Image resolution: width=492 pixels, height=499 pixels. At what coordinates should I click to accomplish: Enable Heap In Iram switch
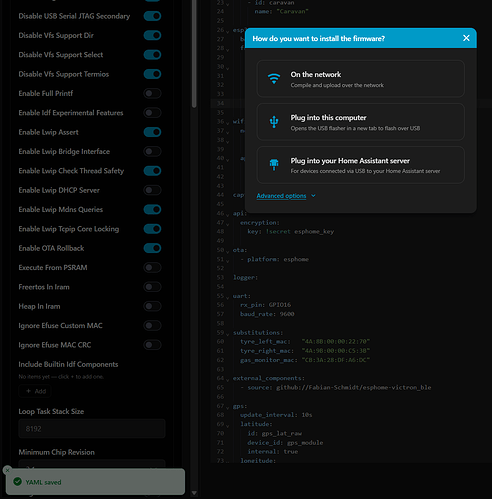[x=152, y=306]
